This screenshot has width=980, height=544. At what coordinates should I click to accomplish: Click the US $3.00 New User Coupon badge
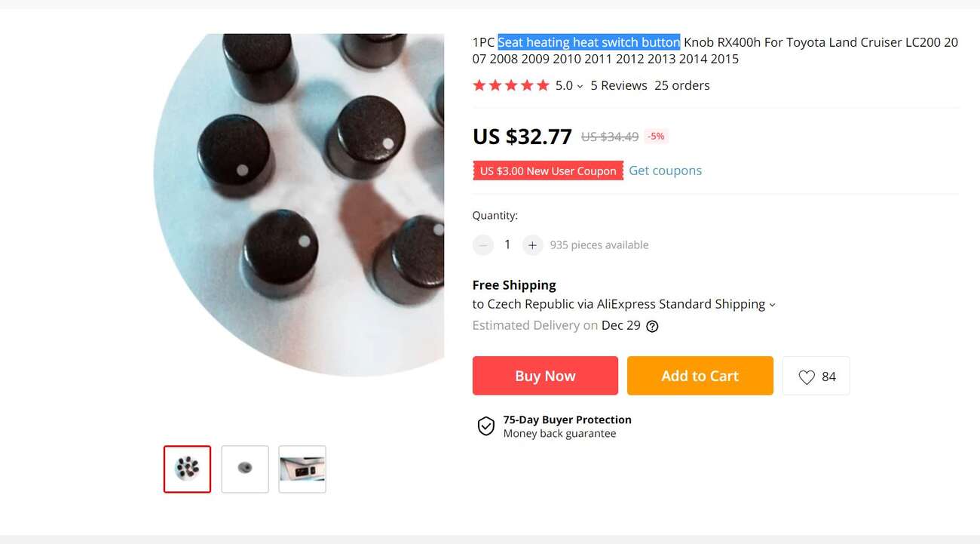[x=548, y=171]
